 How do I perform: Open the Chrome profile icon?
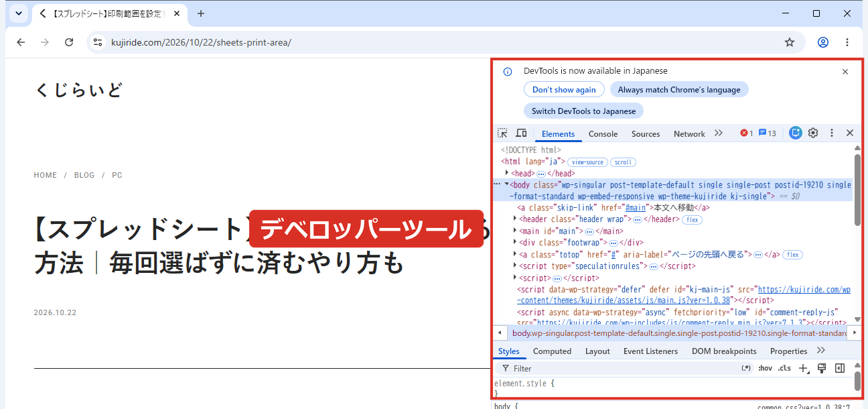tap(823, 42)
